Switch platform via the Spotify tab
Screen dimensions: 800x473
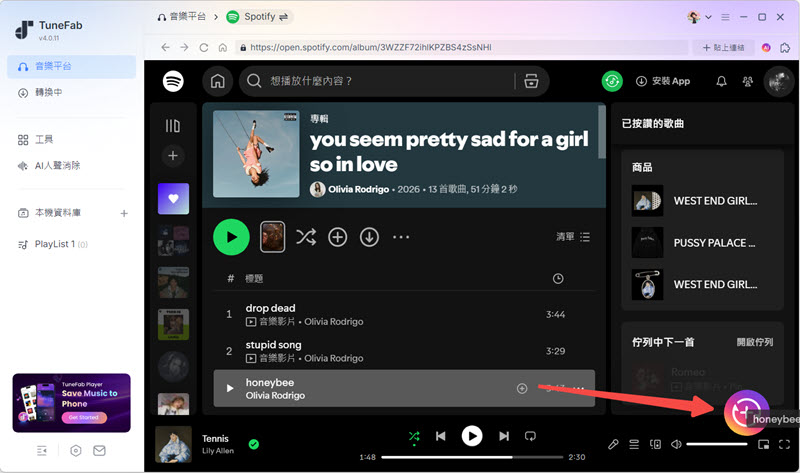(258, 17)
